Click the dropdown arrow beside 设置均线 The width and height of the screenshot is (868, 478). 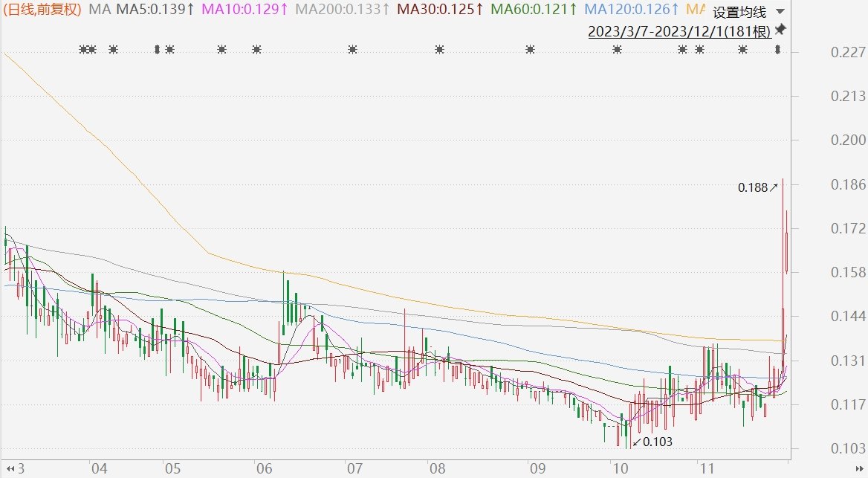[x=780, y=12]
